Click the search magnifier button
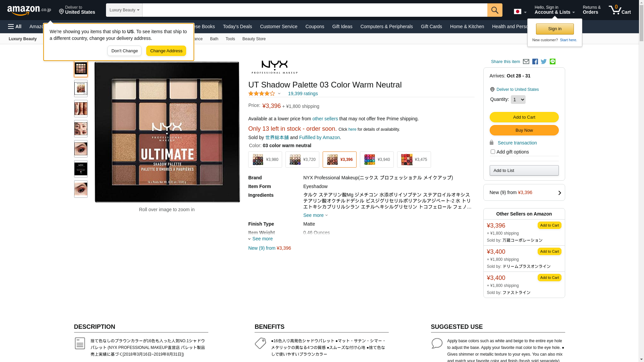The width and height of the screenshot is (644, 362). (495, 10)
